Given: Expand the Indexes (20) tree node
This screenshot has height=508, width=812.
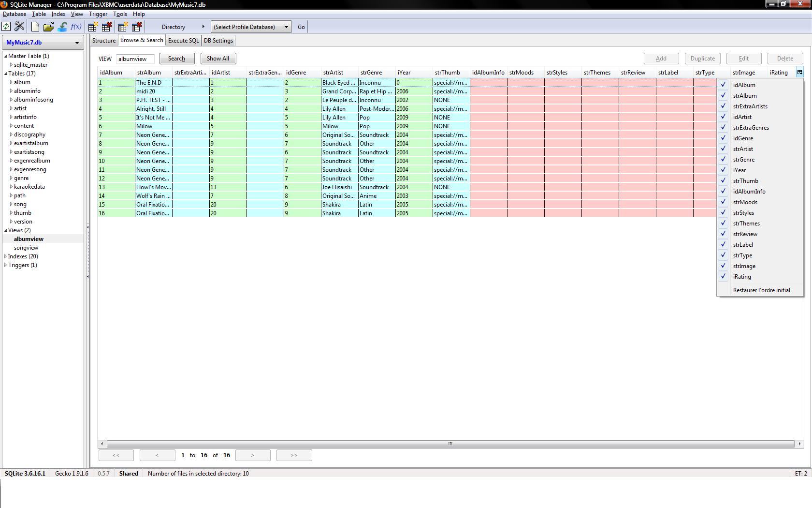Looking at the screenshot, I should click(6, 256).
